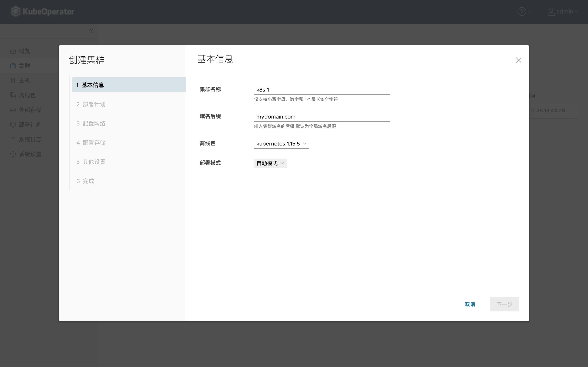Click the 域名后缀 field with mydomain.com
The width and height of the screenshot is (588, 367).
[x=322, y=116]
